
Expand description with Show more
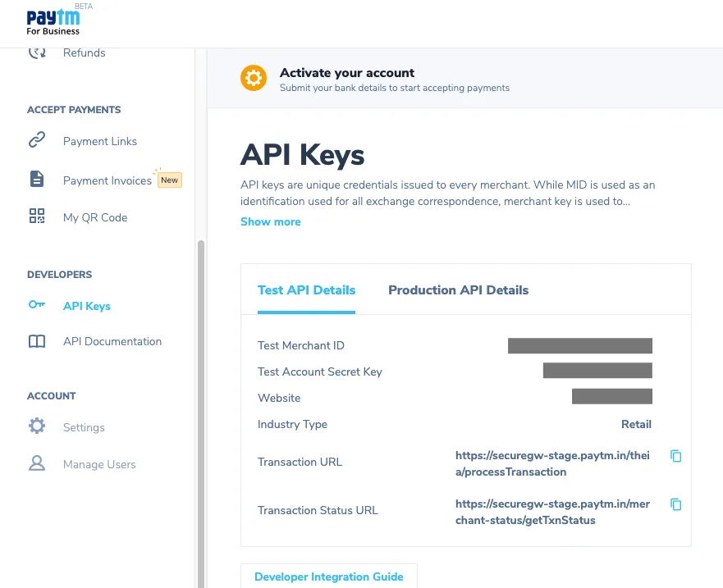[271, 221]
